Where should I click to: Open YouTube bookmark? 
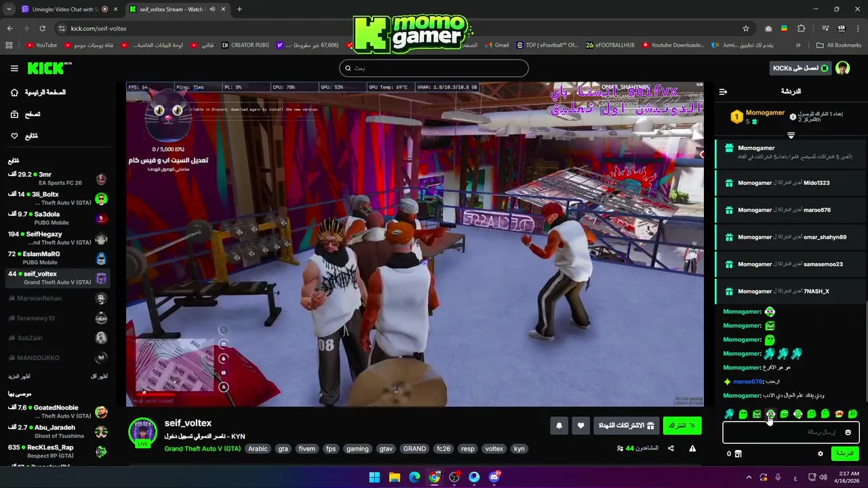(42, 45)
